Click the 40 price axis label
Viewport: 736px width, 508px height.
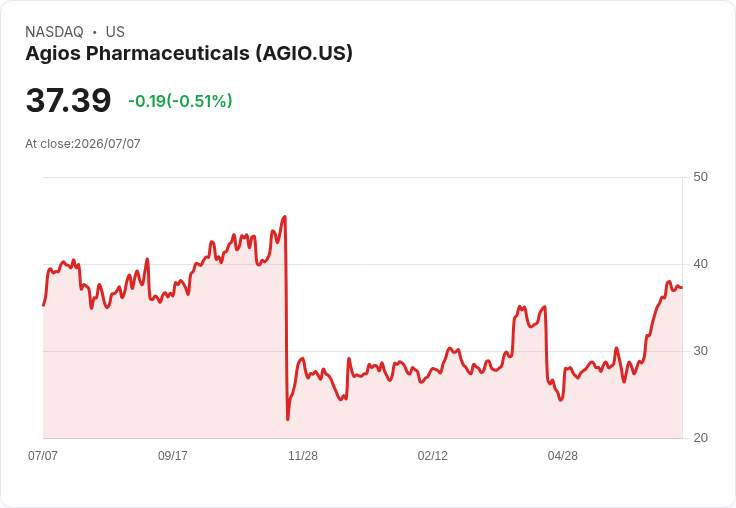(x=700, y=264)
